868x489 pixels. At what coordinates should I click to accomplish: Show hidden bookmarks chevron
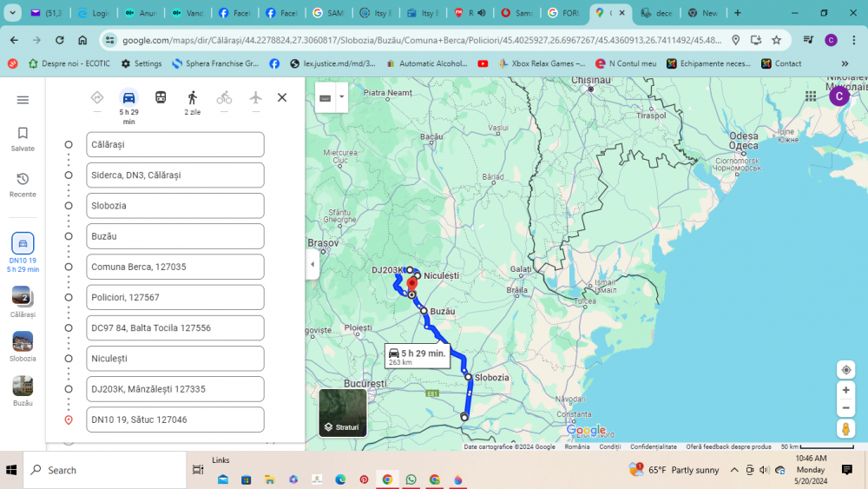click(845, 63)
